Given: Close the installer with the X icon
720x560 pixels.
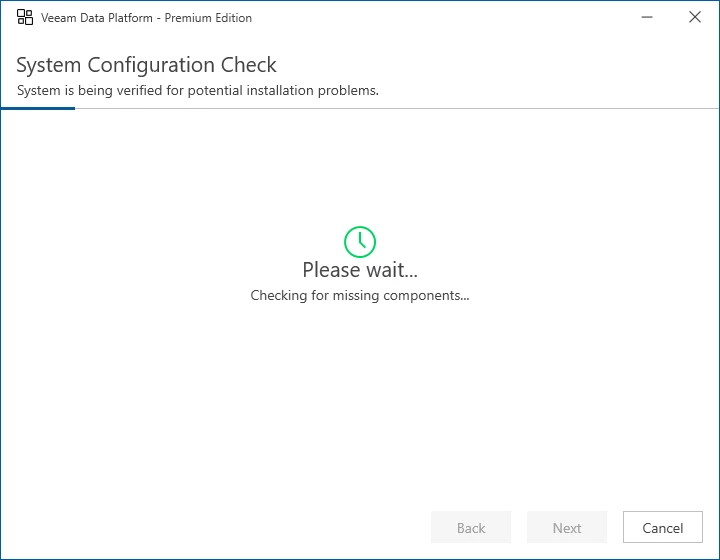Looking at the screenshot, I should [x=695, y=17].
